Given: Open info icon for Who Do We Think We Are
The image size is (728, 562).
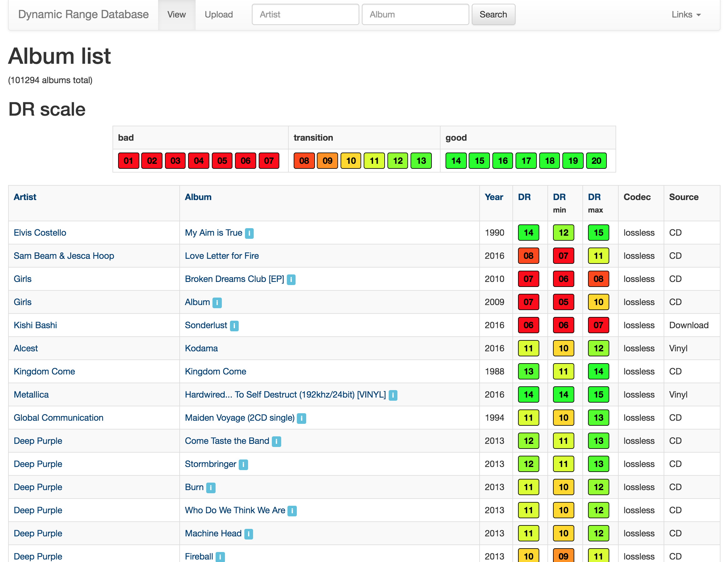Looking at the screenshot, I should (x=292, y=511).
